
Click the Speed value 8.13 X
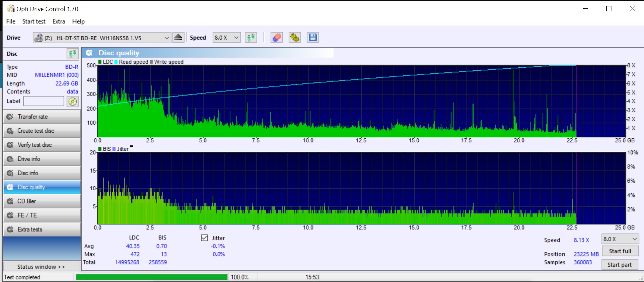(x=582, y=240)
